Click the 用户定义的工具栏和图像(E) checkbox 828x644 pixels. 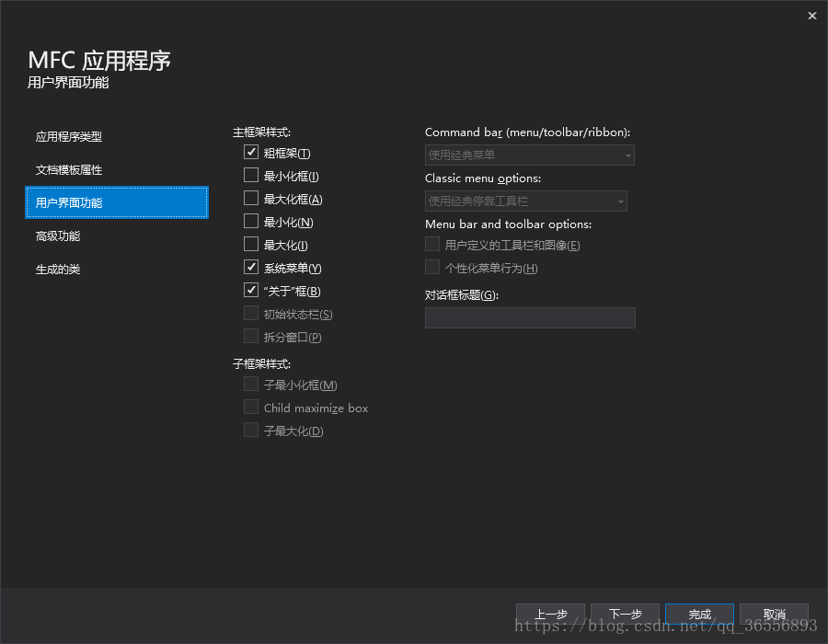tap(432, 245)
